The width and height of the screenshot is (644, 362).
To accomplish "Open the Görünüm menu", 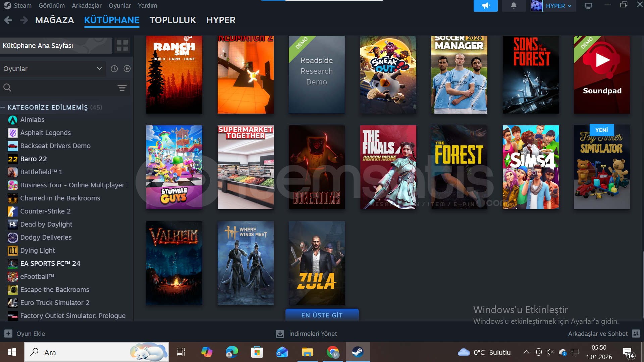I will 52,6.
